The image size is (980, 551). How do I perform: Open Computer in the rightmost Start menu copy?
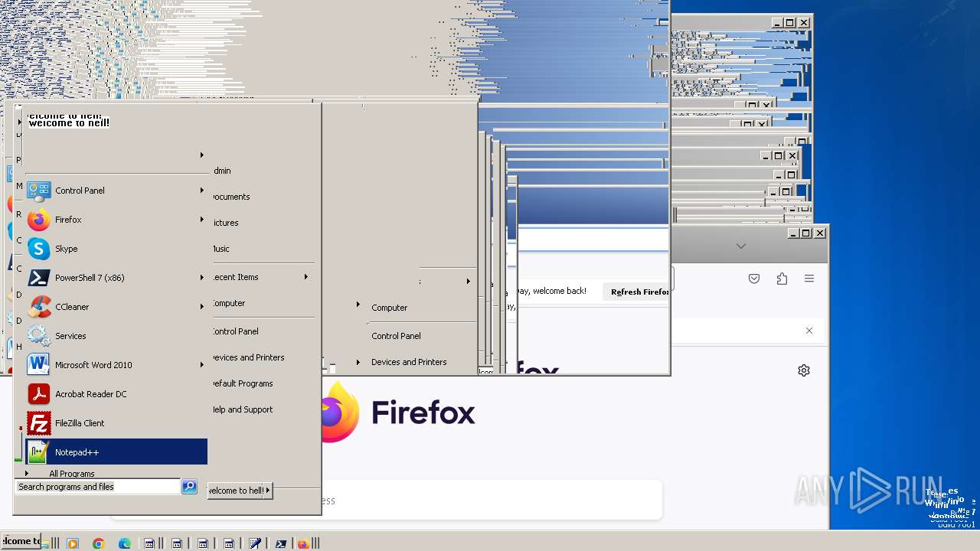390,308
